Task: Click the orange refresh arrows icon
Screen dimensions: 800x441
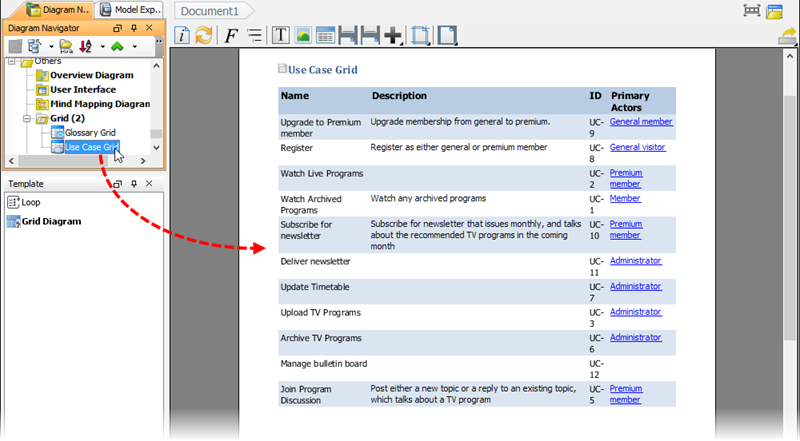Action: click(204, 35)
